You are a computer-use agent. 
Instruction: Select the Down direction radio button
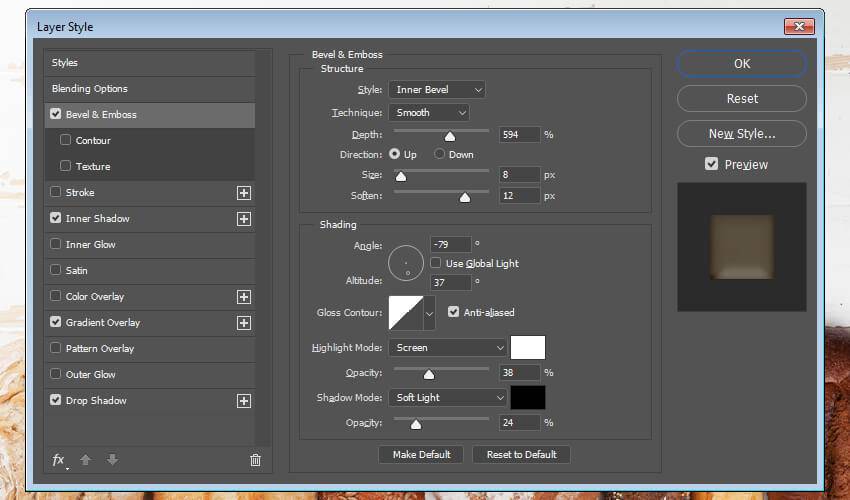(440, 155)
